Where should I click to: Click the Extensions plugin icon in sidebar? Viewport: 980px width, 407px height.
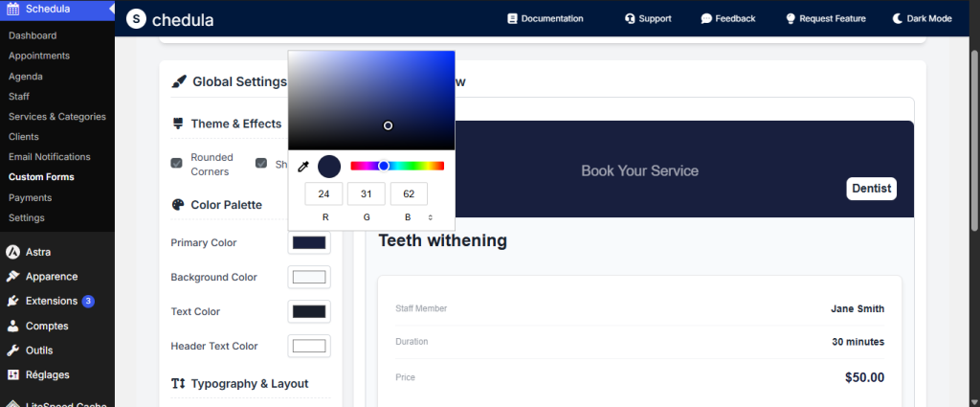pos(13,301)
